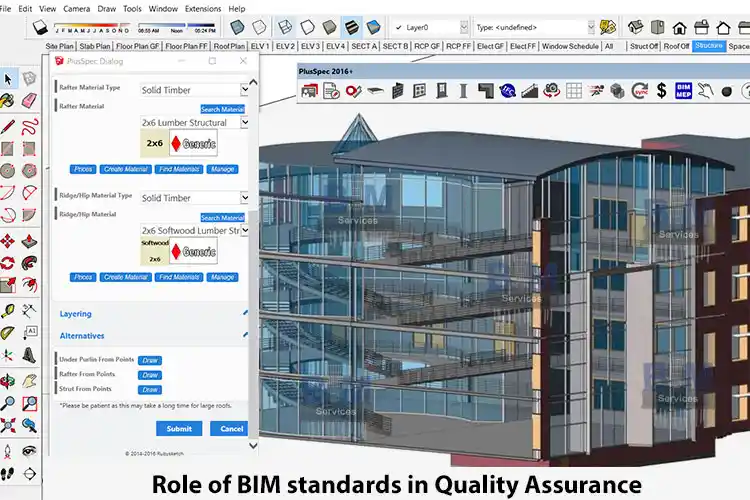The image size is (750, 500).
Task: Toggle Shaded With Textures style
Action: (352, 27)
